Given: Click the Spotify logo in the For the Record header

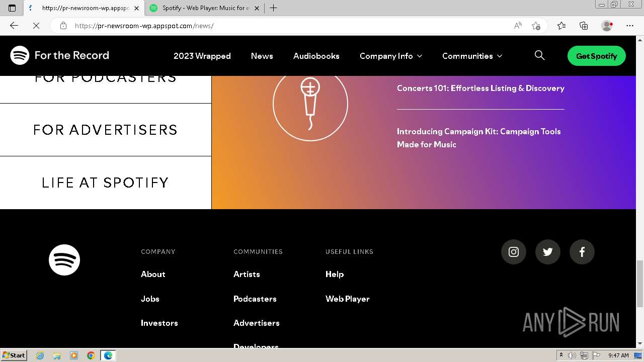Looking at the screenshot, I should click(20, 55).
